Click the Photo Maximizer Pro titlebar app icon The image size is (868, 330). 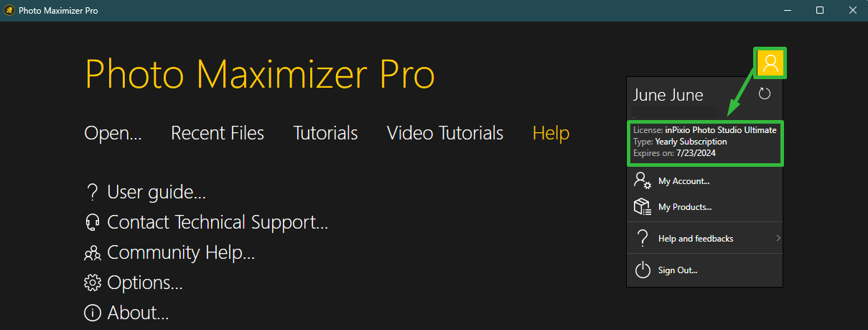[9, 10]
